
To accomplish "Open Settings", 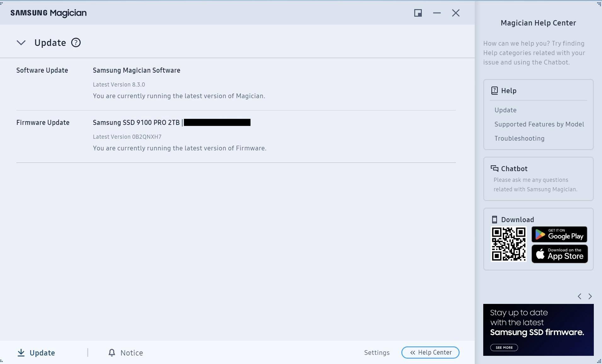I will (x=377, y=353).
